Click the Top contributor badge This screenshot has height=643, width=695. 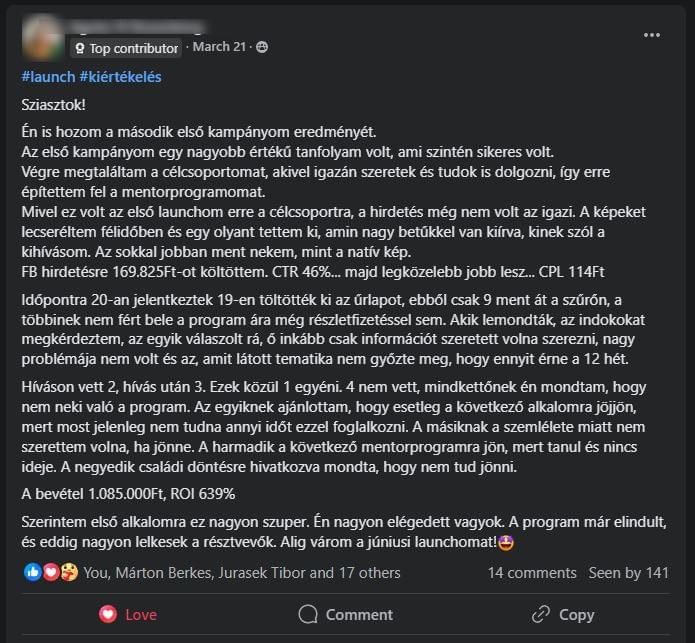pyautogui.click(x=126, y=48)
